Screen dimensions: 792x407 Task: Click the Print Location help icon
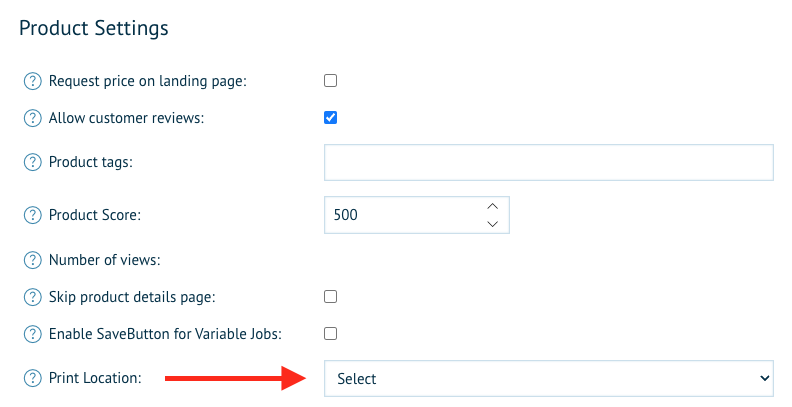pyautogui.click(x=32, y=378)
